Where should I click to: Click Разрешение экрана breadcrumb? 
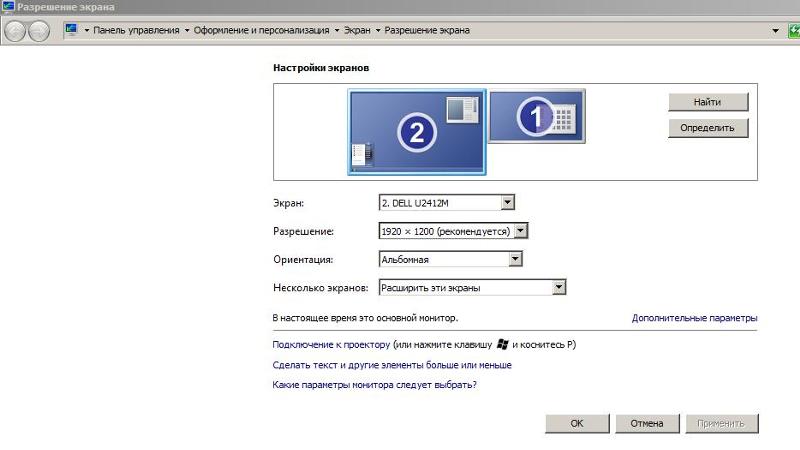click(x=427, y=30)
